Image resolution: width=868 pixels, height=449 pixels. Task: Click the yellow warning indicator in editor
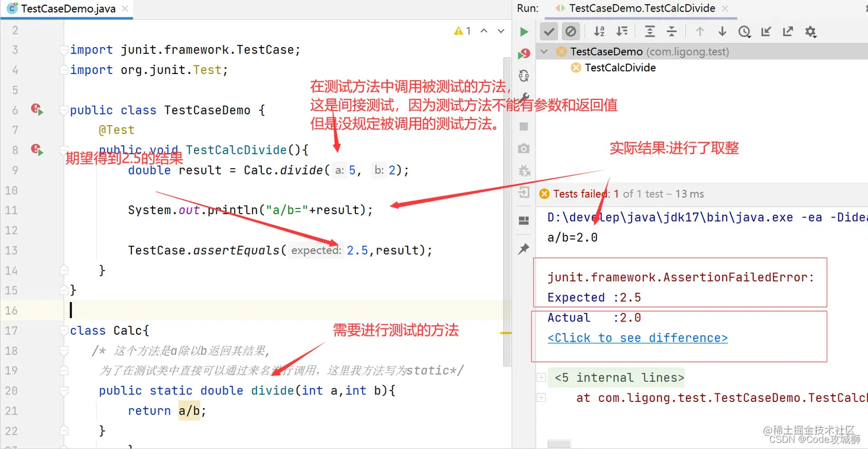click(462, 31)
